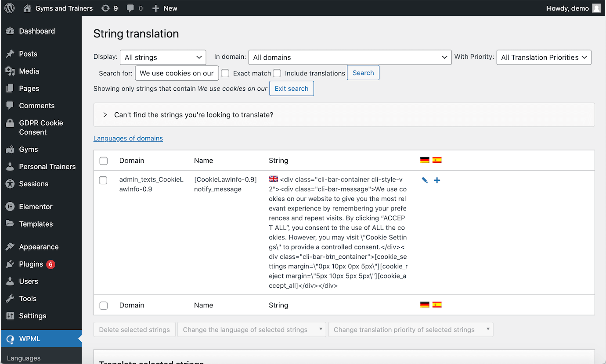This screenshot has height=364, width=606.
Task: Click the plus icon to add translation
Action: coord(437,180)
